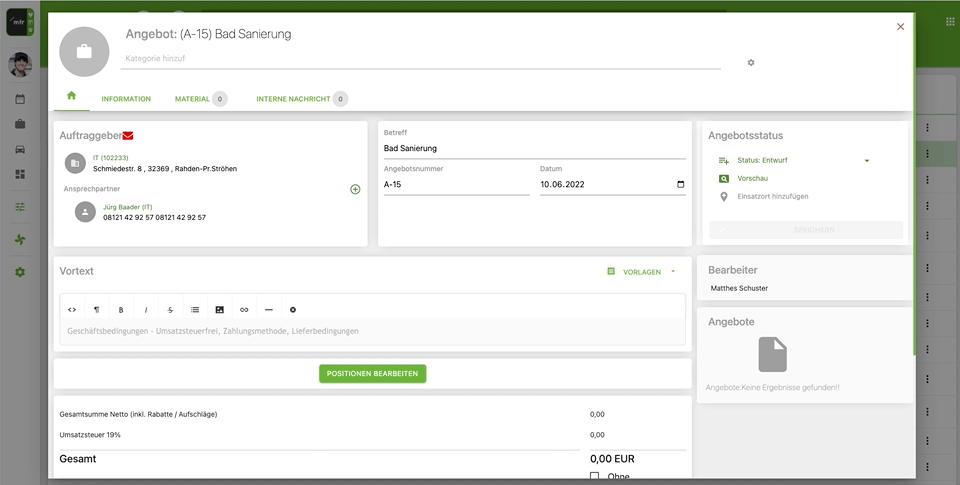Open the IT (102233) customer link
This screenshot has width=960, height=485.
(111, 158)
